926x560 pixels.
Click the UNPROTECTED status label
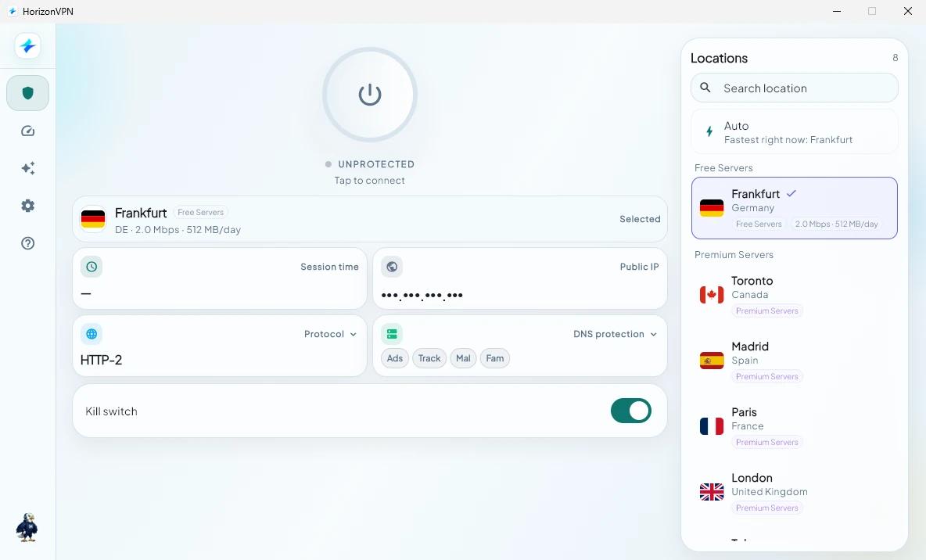(376, 164)
